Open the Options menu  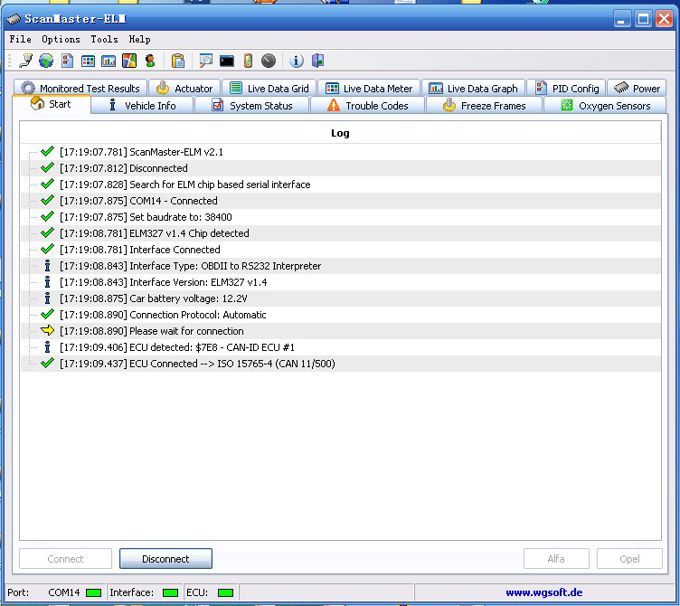tap(61, 39)
